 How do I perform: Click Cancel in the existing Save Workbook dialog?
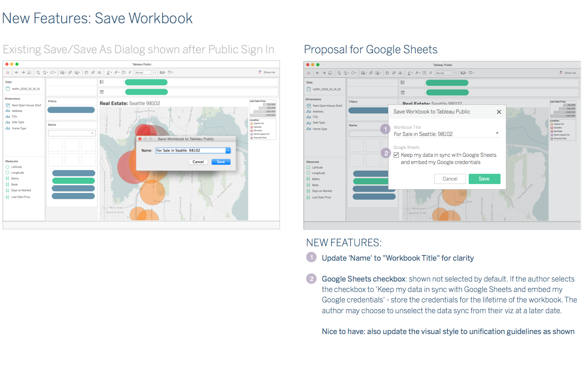click(x=198, y=162)
